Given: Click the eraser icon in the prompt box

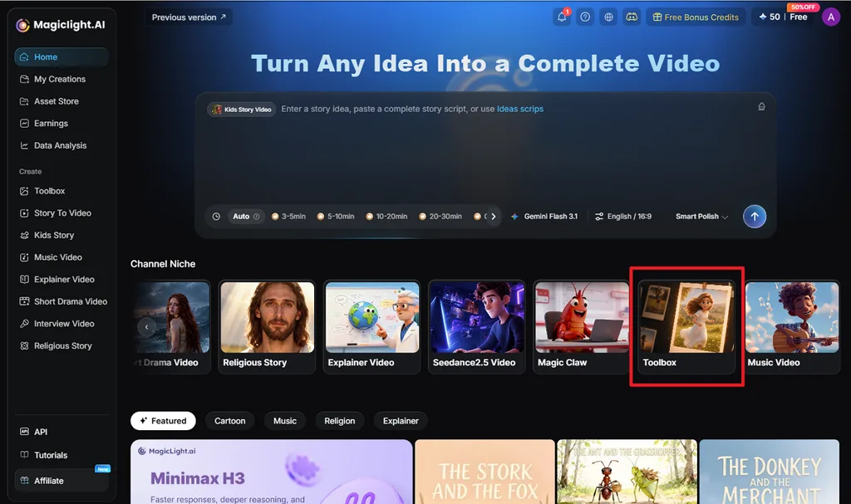Looking at the screenshot, I should click(x=761, y=107).
